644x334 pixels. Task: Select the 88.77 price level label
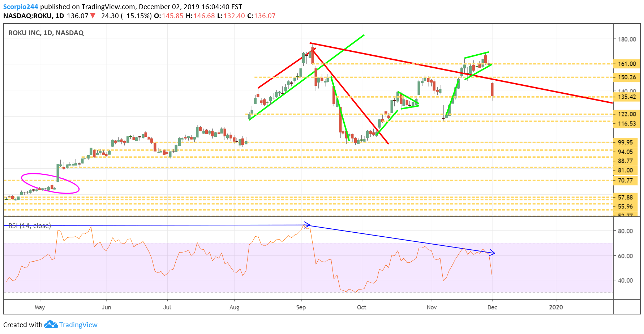(x=625, y=161)
